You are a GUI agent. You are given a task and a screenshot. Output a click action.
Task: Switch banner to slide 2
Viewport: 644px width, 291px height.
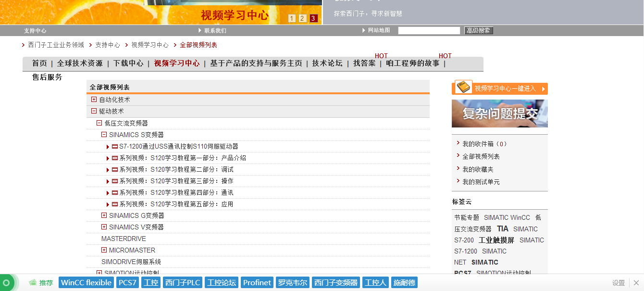click(302, 19)
